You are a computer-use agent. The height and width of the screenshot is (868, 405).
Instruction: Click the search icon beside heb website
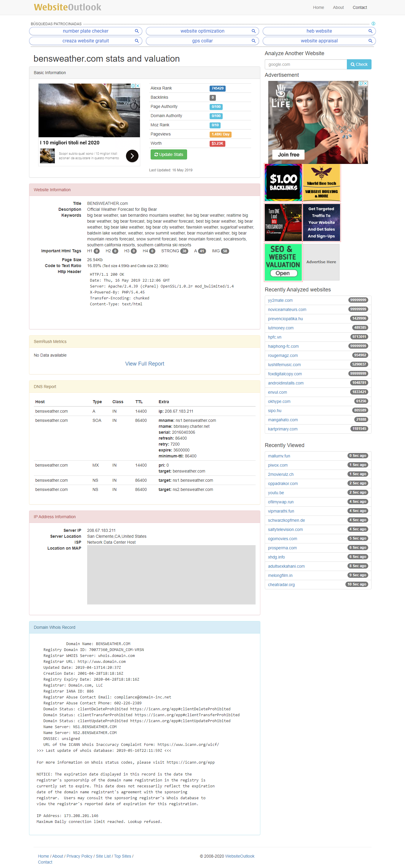click(x=370, y=31)
